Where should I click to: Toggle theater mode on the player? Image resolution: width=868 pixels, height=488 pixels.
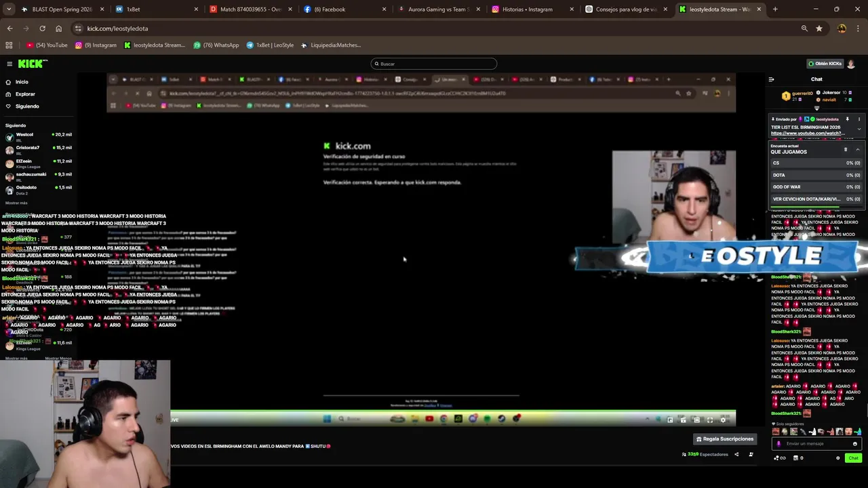pos(696,420)
